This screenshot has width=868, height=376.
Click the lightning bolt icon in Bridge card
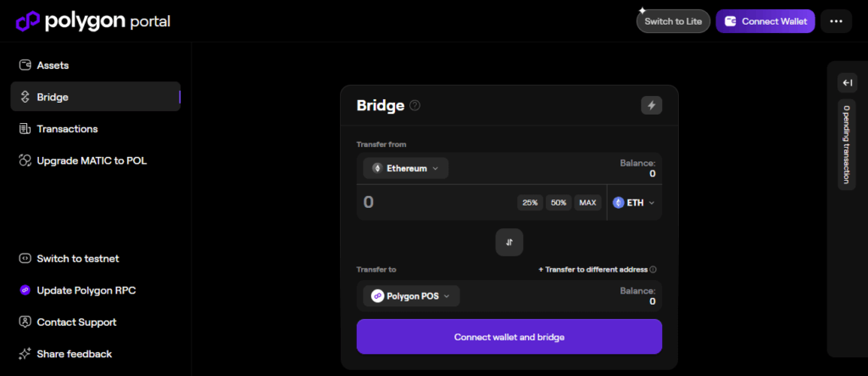click(x=651, y=105)
